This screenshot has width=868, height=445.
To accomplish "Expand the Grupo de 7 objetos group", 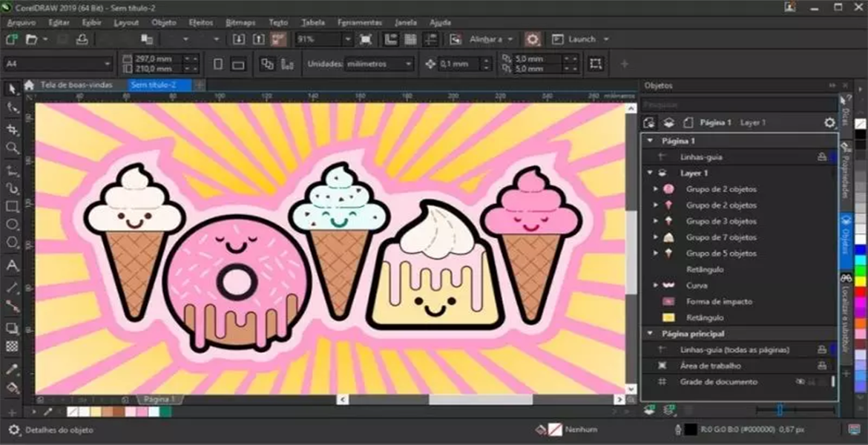I will tap(655, 237).
